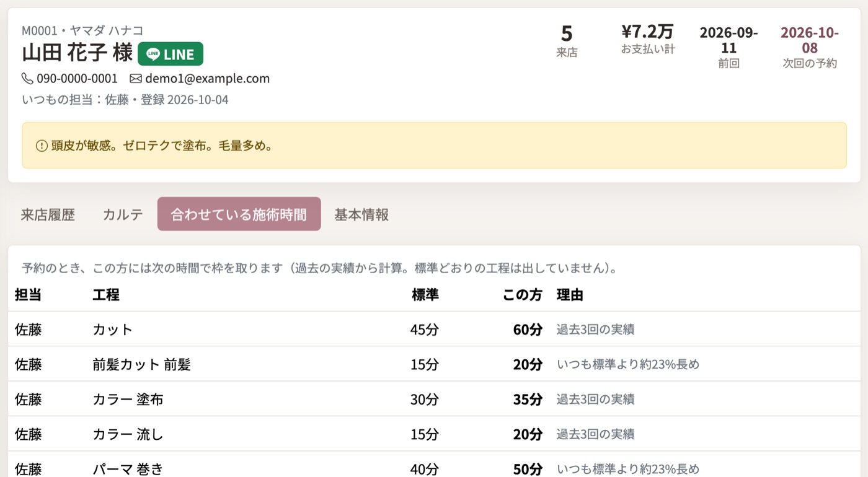Click next reservation date 2026-10-08
868x477 pixels.
[810, 40]
